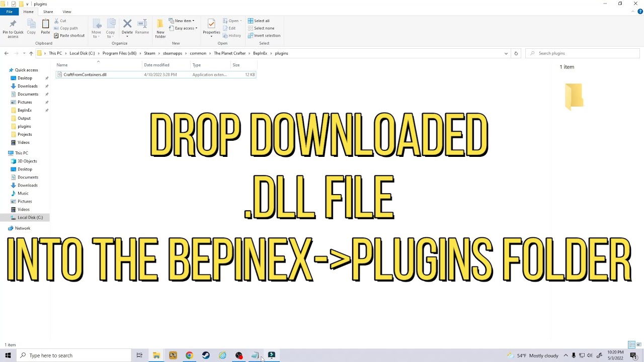Viewport: 644px width, 362px height.
Task: Click the volume icon in system tray
Action: click(x=590, y=355)
